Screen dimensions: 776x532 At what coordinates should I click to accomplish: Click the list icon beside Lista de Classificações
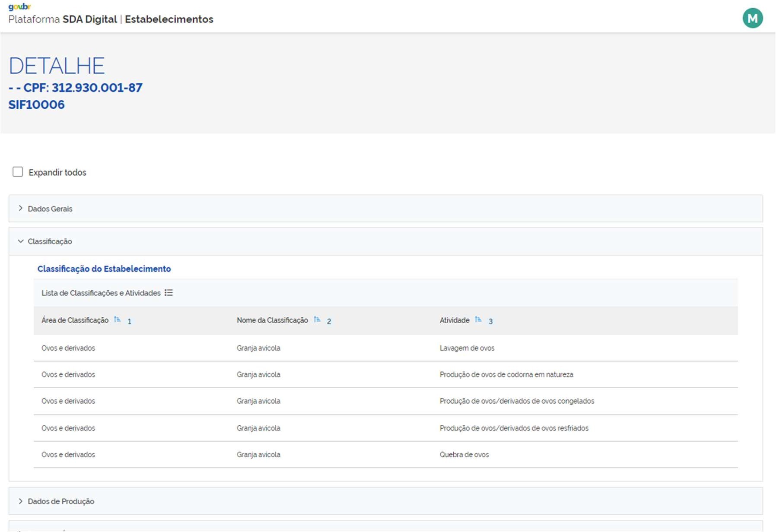click(x=169, y=293)
